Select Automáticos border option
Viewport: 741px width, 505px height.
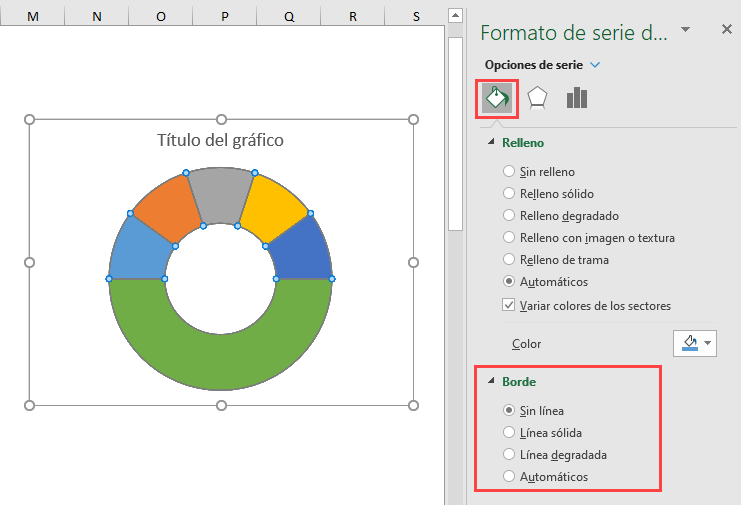545,476
